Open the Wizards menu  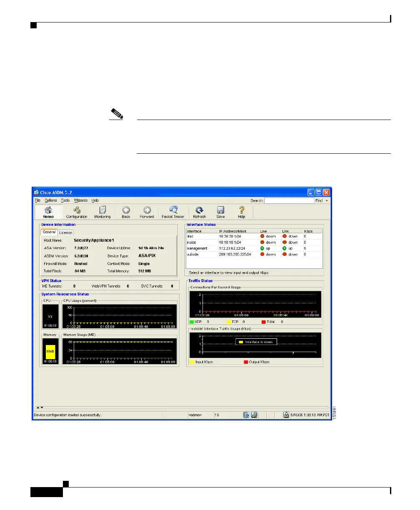coord(81,200)
